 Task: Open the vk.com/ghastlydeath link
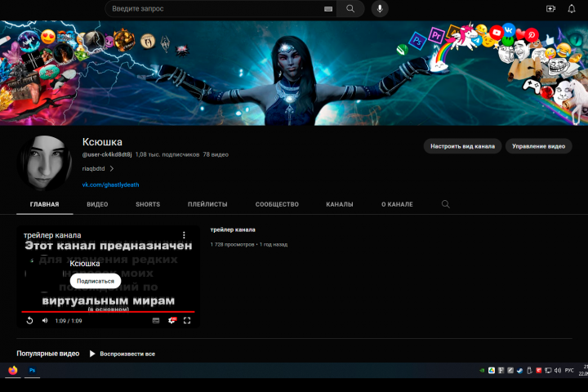click(x=110, y=185)
